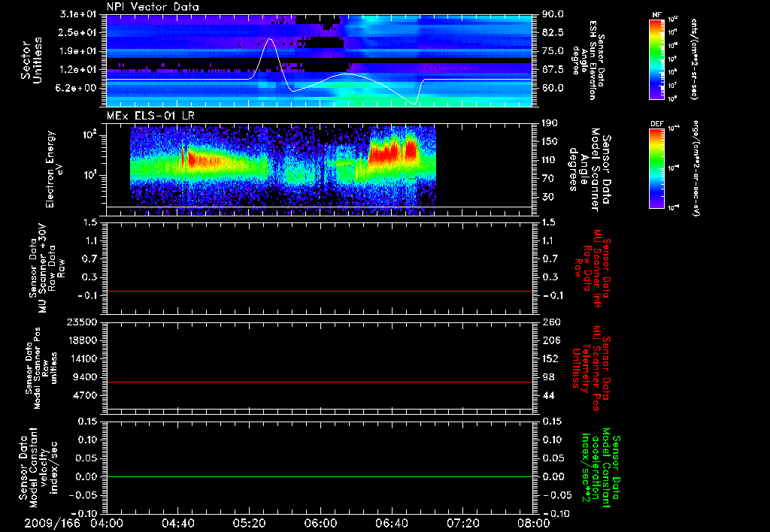Image resolution: width=770 pixels, height=532 pixels.
Task: Click the 10⁷ tick on NF color bar
Action: tap(673, 86)
